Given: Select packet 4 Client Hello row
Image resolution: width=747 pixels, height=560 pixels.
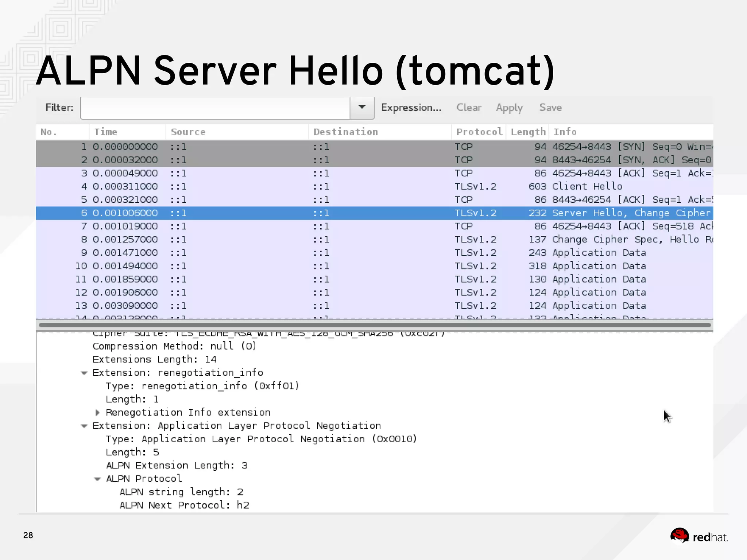Looking at the screenshot, I should pyautogui.click(x=375, y=187).
